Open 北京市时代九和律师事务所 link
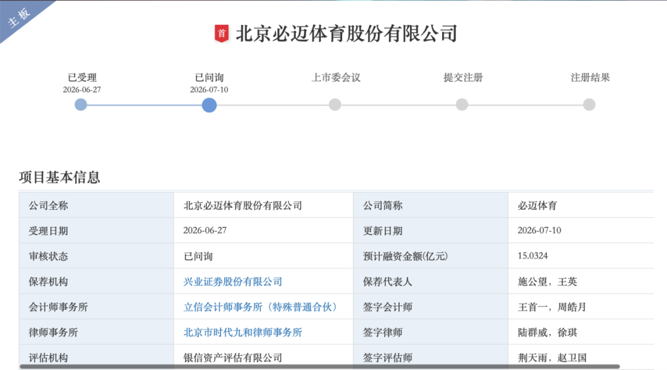 (242, 333)
